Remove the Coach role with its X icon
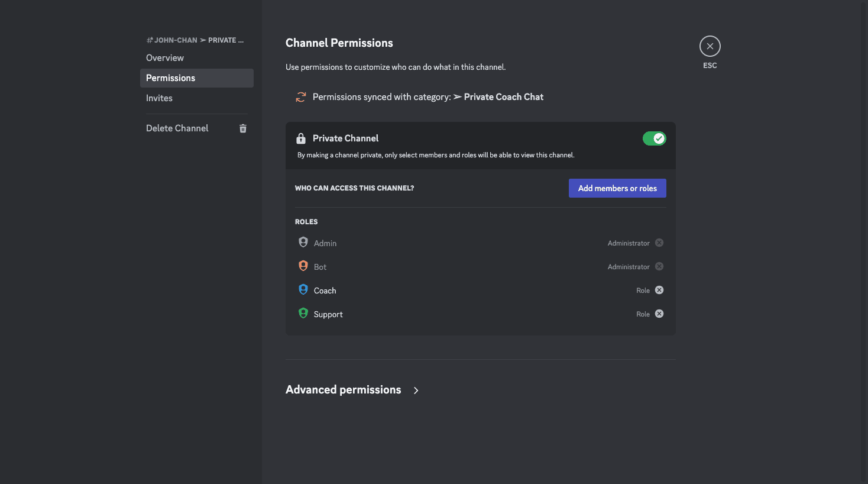The width and height of the screenshot is (868, 484). (659, 290)
